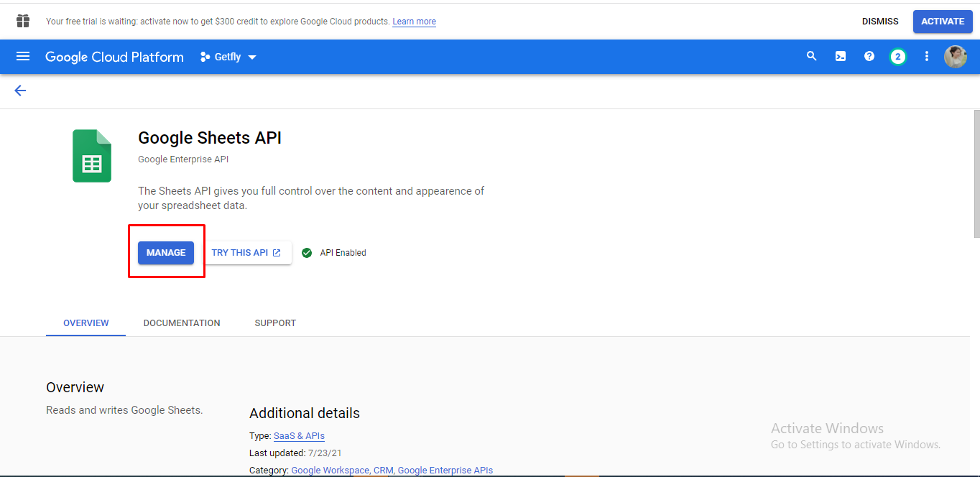Open the help question mark icon

pos(869,57)
